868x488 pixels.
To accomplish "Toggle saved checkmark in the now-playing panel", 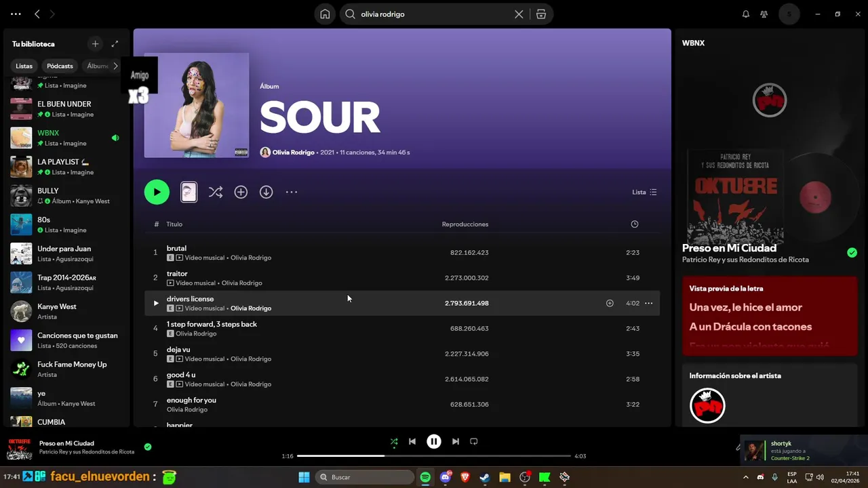I will [x=852, y=253].
